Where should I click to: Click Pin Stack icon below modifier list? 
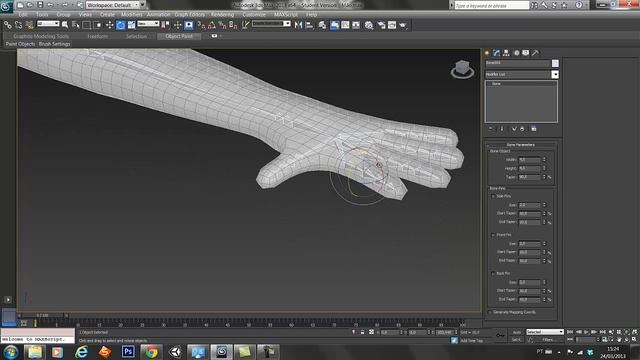coord(491,129)
